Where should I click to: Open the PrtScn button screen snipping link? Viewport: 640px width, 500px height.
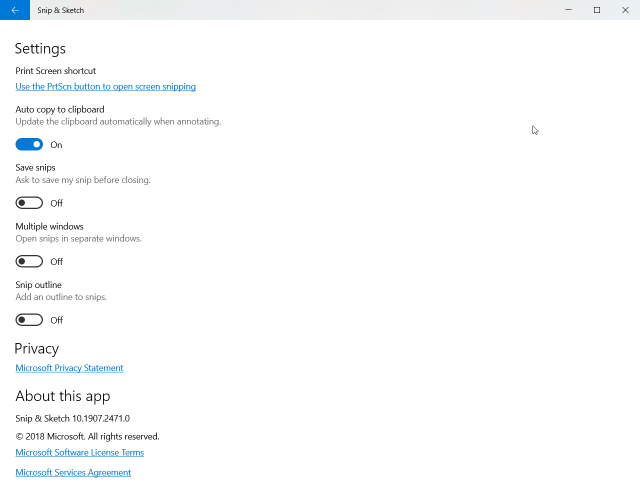pyautogui.click(x=105, y=87)
